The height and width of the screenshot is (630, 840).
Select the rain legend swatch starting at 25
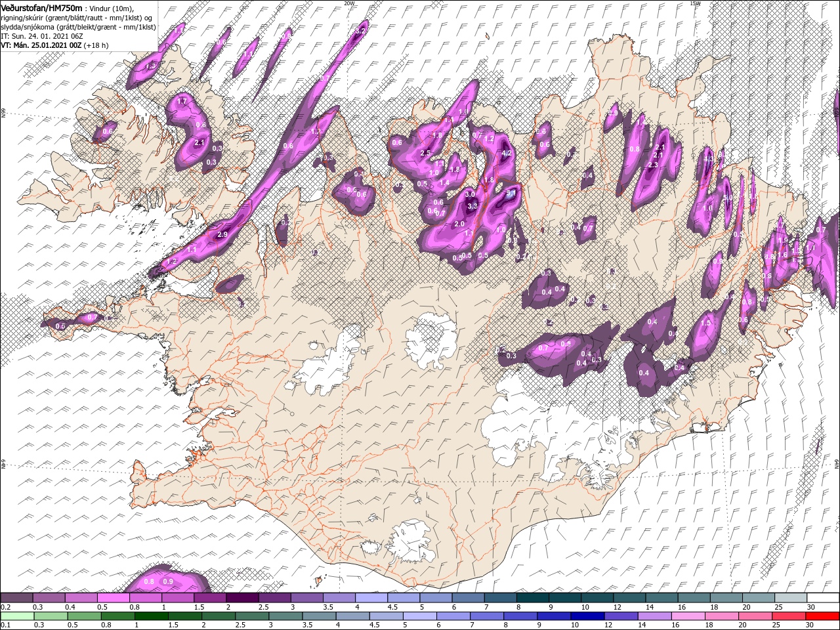(787, 616)
